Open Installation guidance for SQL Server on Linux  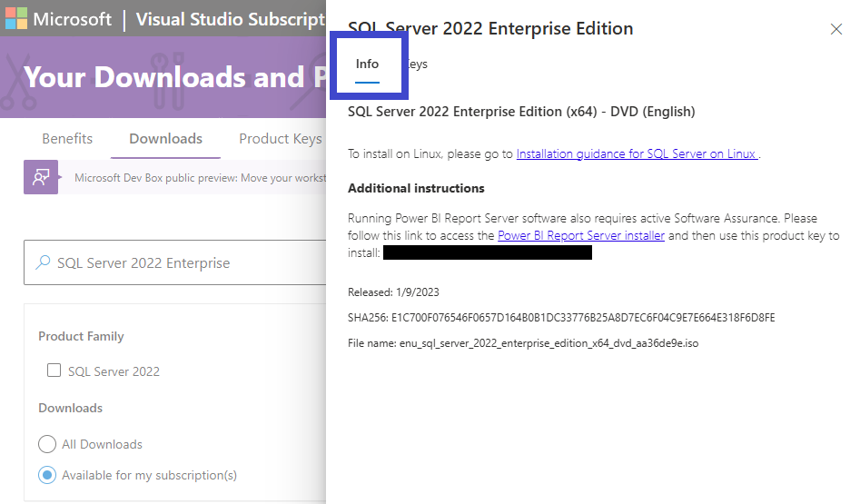click(637, 154)
